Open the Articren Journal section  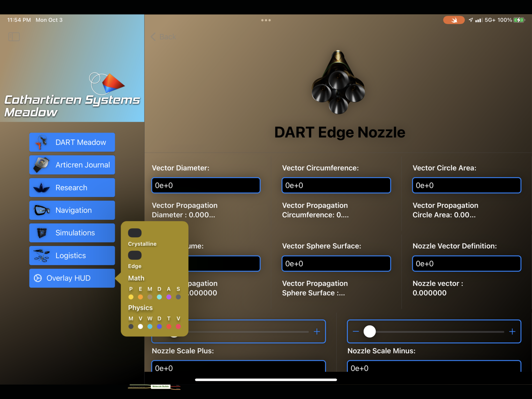pyautogui.click(x=72, y=165)
